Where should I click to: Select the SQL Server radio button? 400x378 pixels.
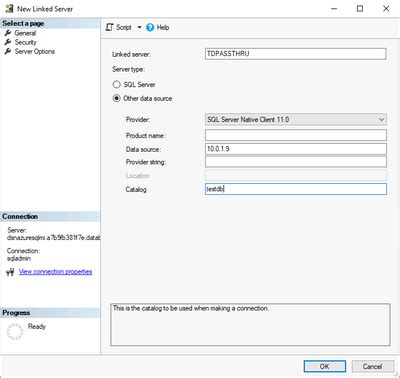pos(116,84)
